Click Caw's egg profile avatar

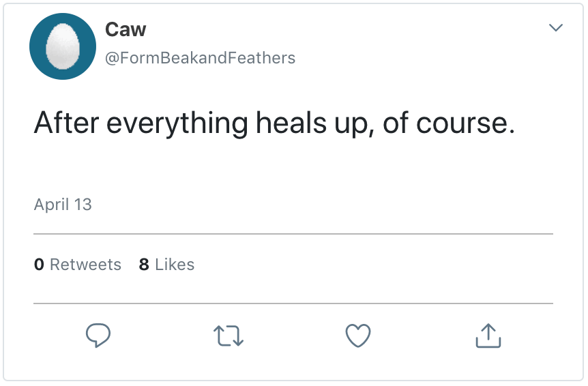63,46
